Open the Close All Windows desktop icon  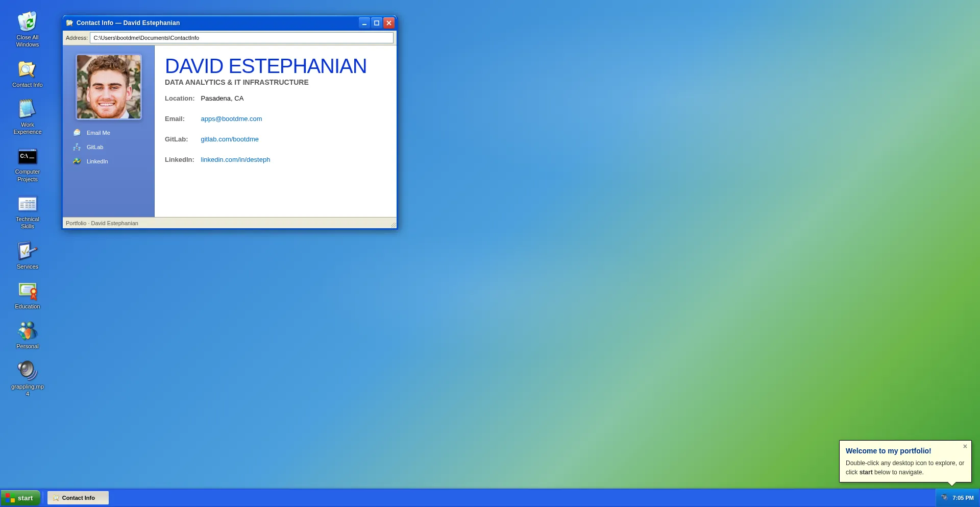tap(28, 29)
